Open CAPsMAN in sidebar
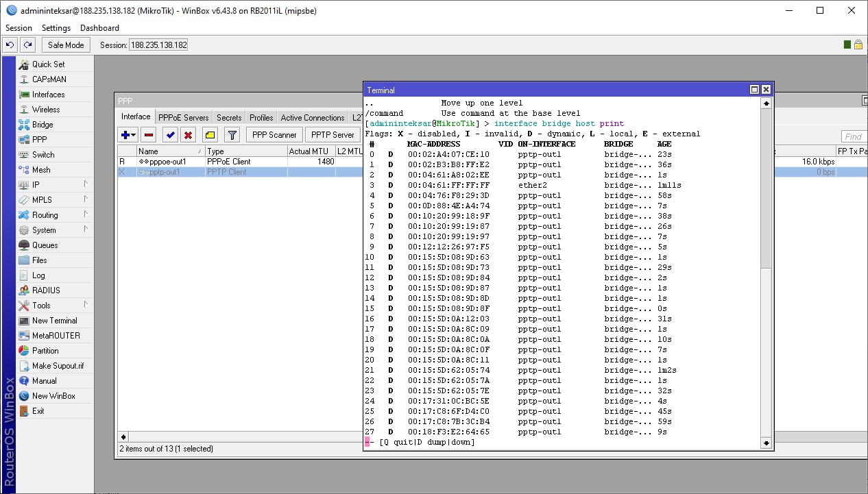 pyautogui.click(x=55, y=79)
